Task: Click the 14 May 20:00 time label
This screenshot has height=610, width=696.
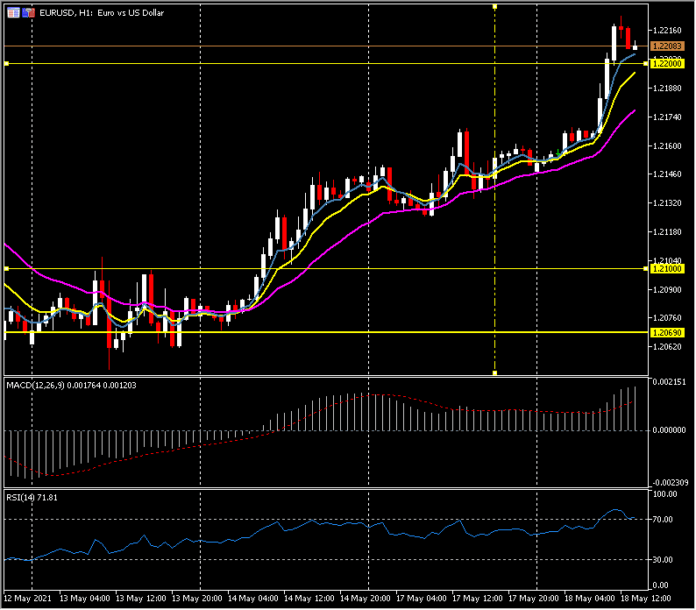Action: coord(365,599)
